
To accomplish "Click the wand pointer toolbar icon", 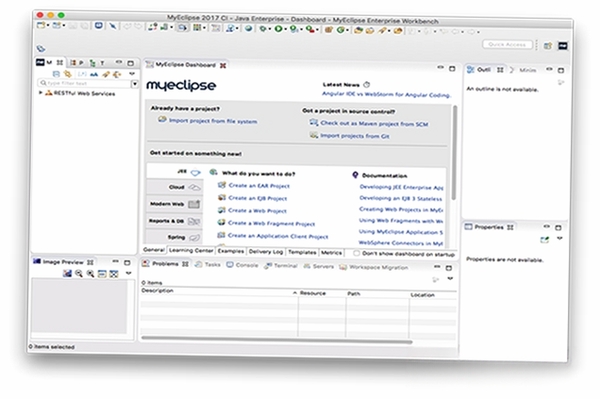I will pyautogui.click(x=113, y=26).
